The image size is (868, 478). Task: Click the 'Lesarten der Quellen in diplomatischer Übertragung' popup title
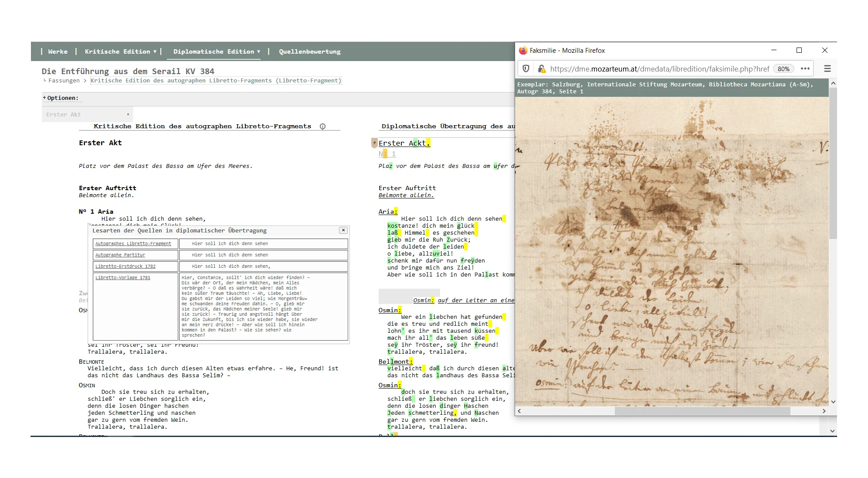point(180,230)
